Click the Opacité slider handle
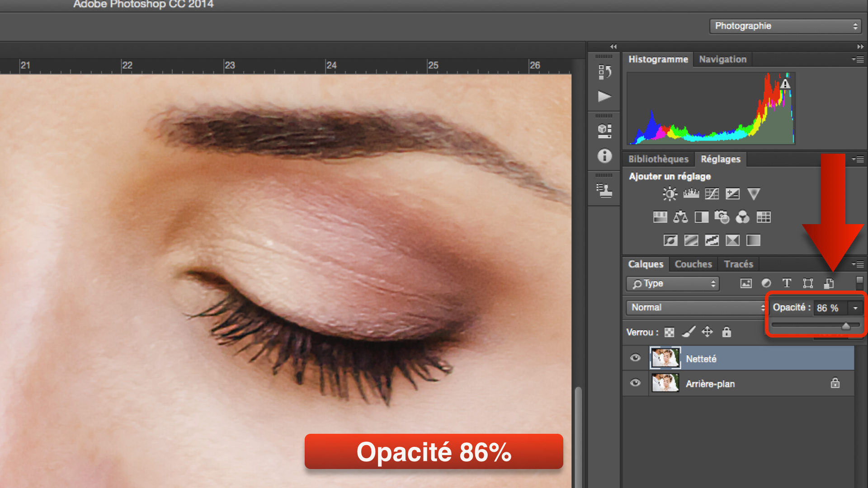The width and height of the screenshot is (868, 488). tap(846, 326)
